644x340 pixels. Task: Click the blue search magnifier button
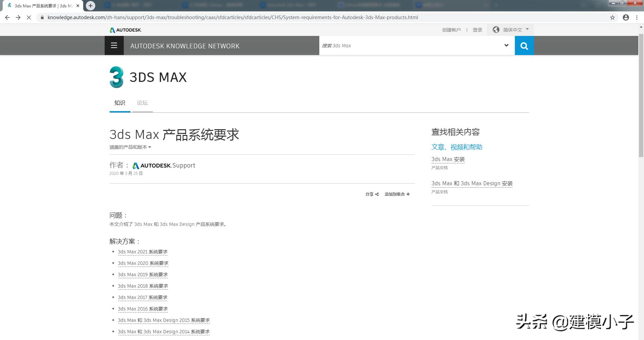[524, 45]
